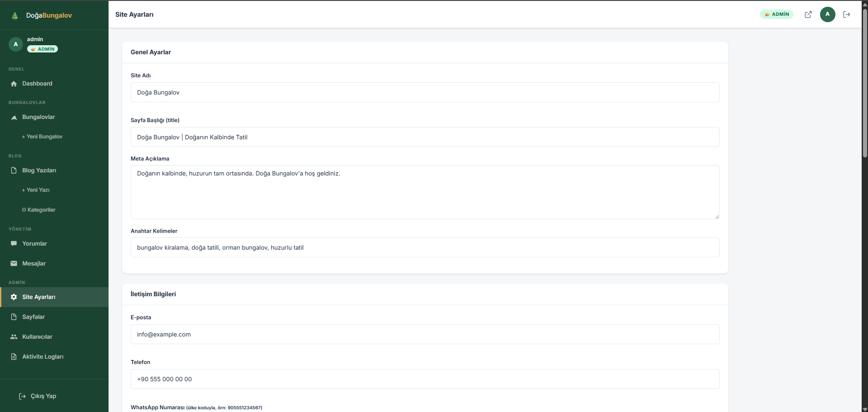
Task: Click the external link icon in header
Action: tap(808, 14)
